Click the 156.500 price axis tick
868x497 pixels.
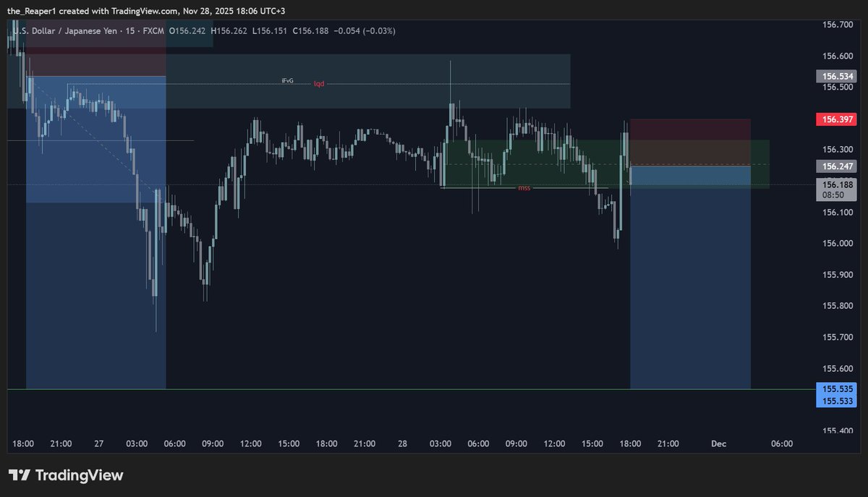(837, 87)
